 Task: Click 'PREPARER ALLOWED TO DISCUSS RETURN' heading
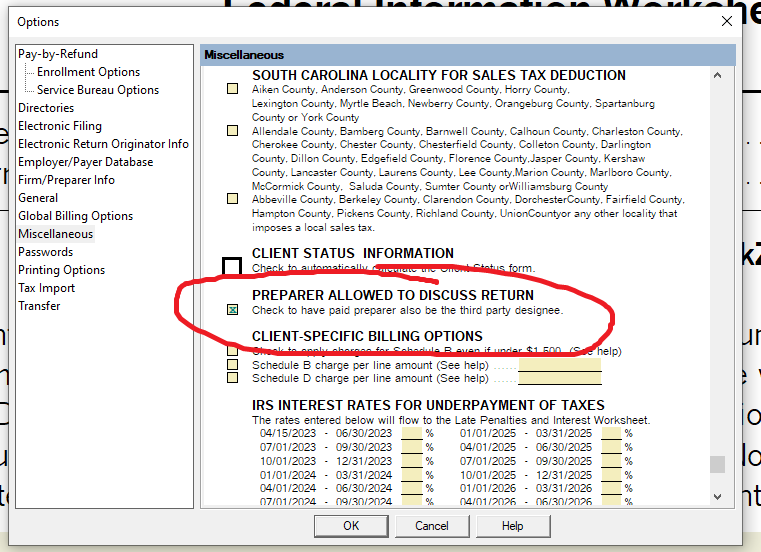click(393, 295)
